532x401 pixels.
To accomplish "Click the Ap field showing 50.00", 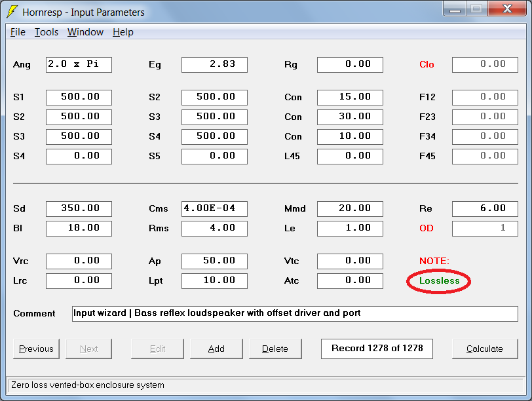I will (214, 261).
